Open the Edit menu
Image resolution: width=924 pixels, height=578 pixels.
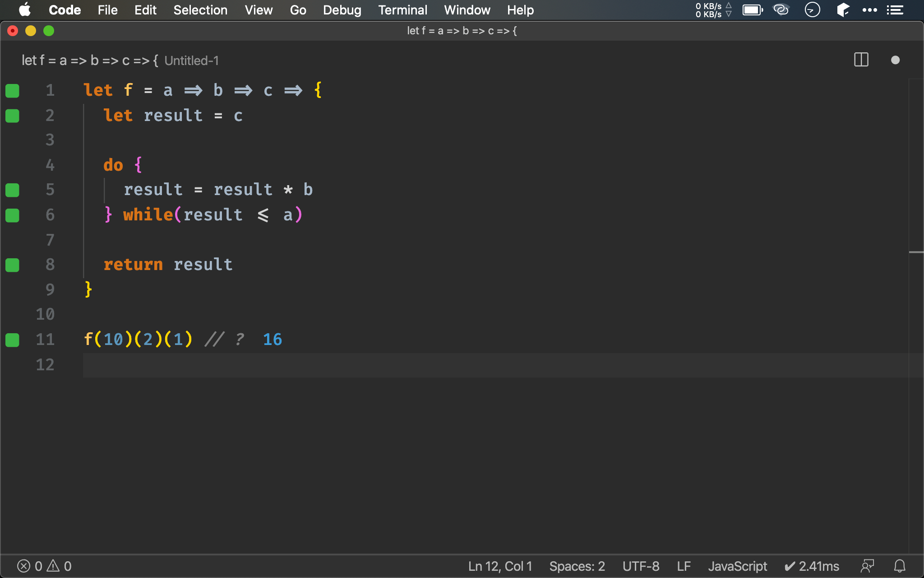tap(145, 10)
